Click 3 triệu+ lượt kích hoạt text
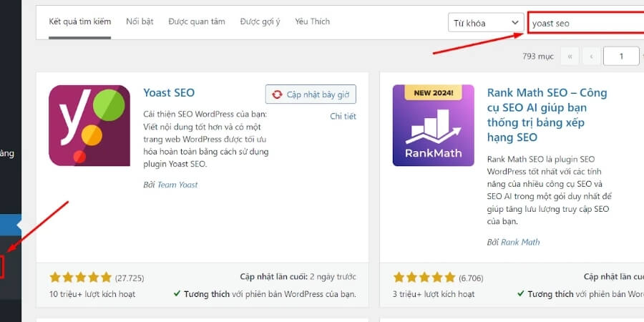 (x=434, y=294)
